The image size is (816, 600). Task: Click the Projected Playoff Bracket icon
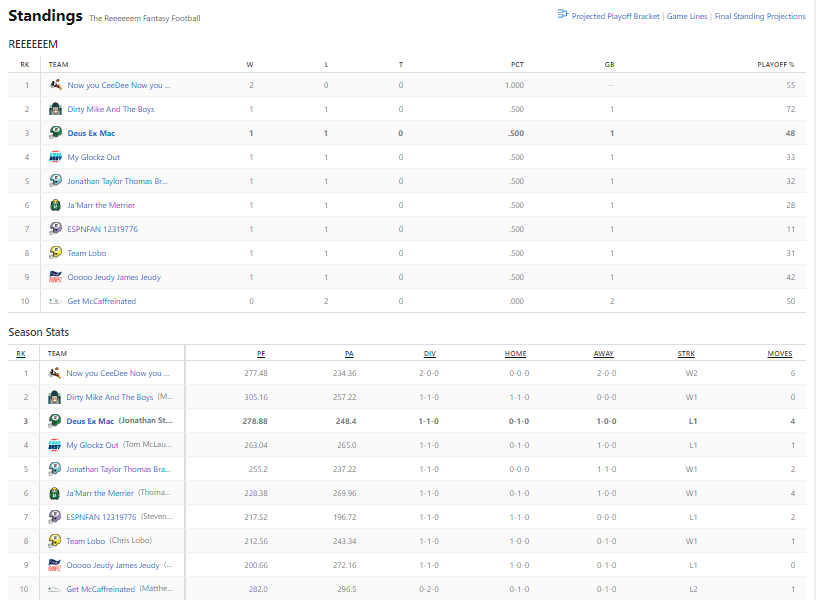(x=563, y=15)
